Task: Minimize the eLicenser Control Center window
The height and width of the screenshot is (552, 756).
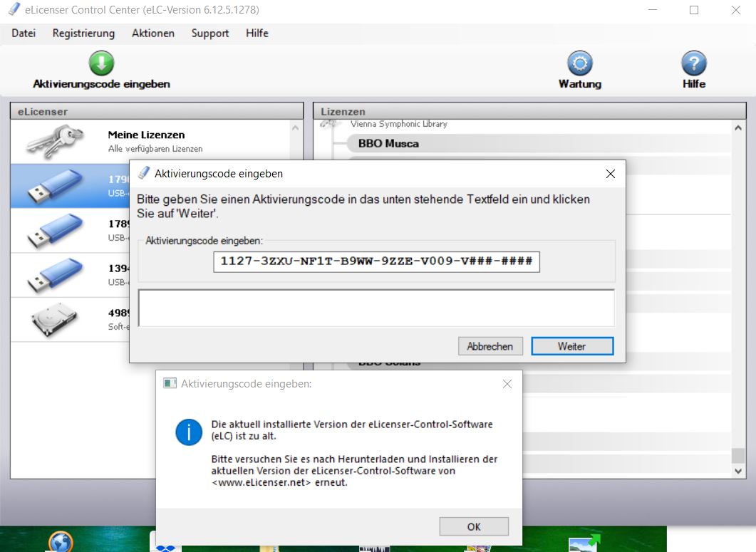Action: coord(653,10)
